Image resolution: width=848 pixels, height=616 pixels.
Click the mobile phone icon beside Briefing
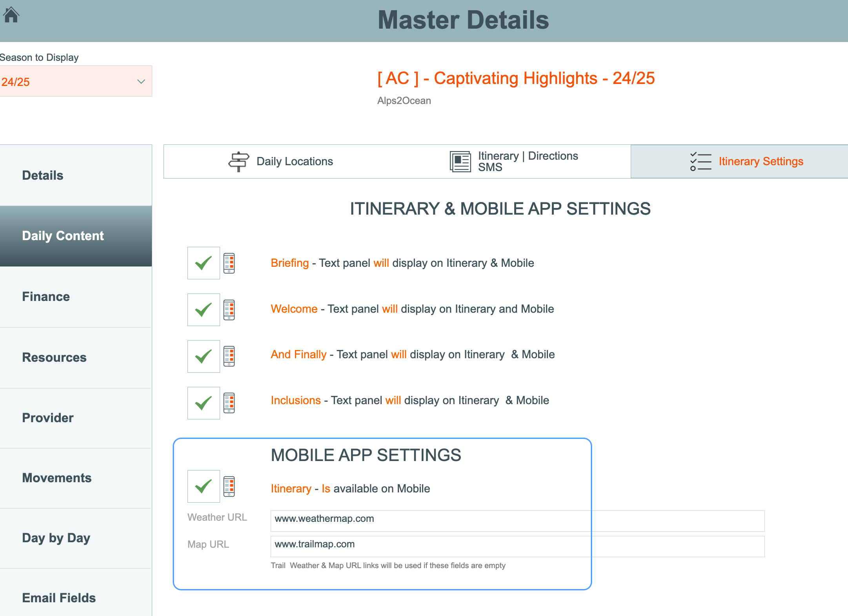(229, 263)
